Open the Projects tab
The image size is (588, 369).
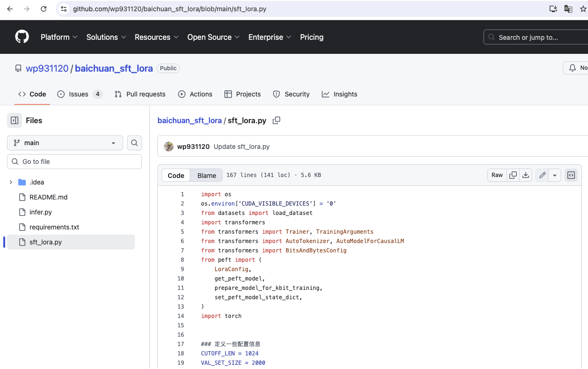pyautogui.click(x=243, y=94)
